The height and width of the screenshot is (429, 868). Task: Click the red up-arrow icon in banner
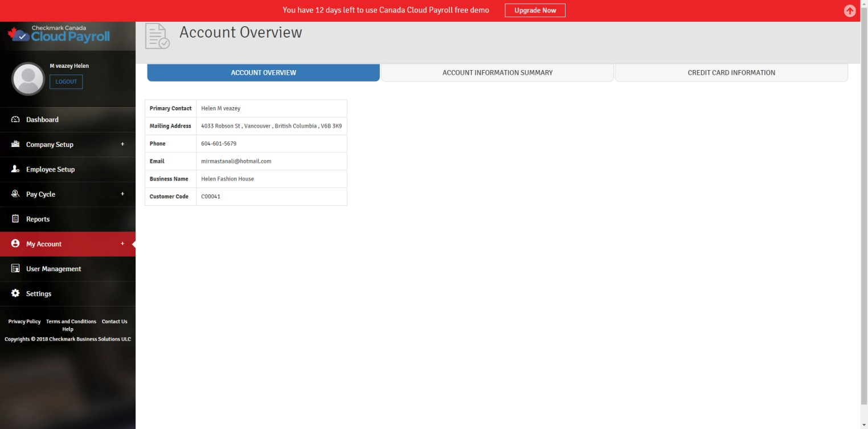point(850,11)
